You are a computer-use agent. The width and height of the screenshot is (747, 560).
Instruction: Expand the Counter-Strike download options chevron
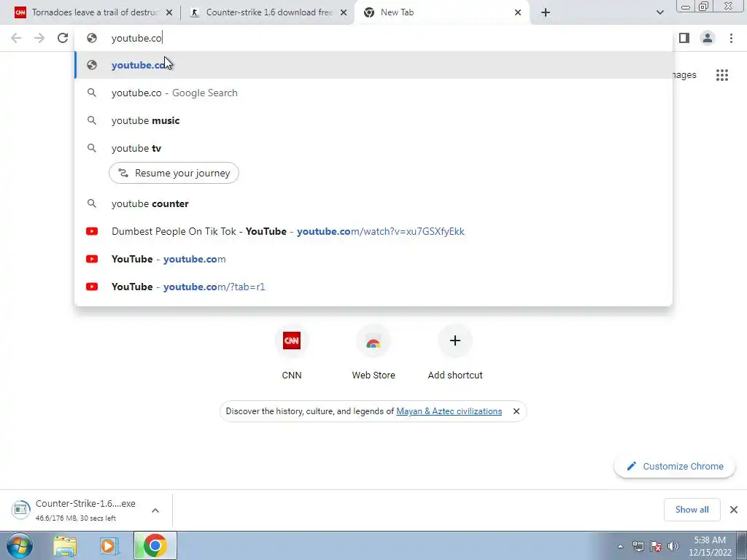pos(155,510)
